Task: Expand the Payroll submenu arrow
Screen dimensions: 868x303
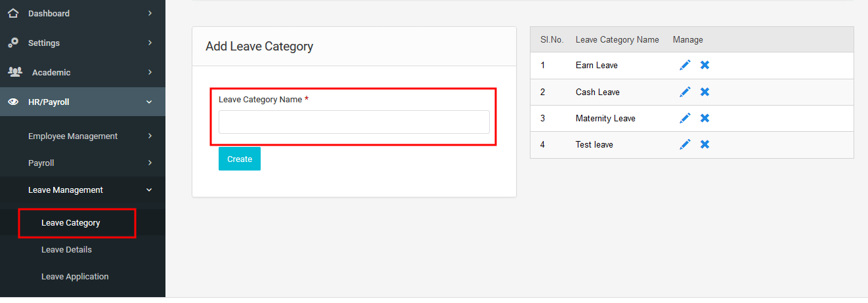Action: [150, 163]
